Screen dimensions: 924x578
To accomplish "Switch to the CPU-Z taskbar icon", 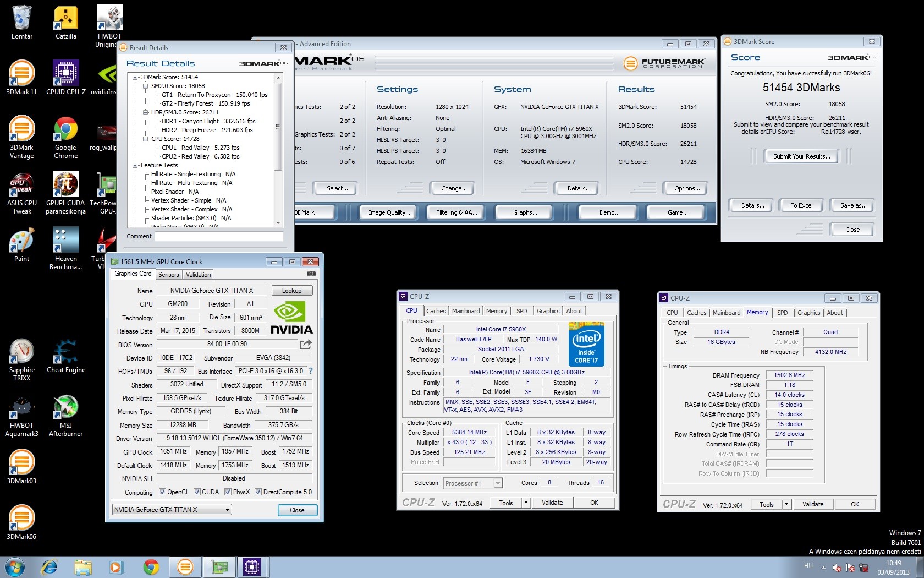I will pos(252,567).
